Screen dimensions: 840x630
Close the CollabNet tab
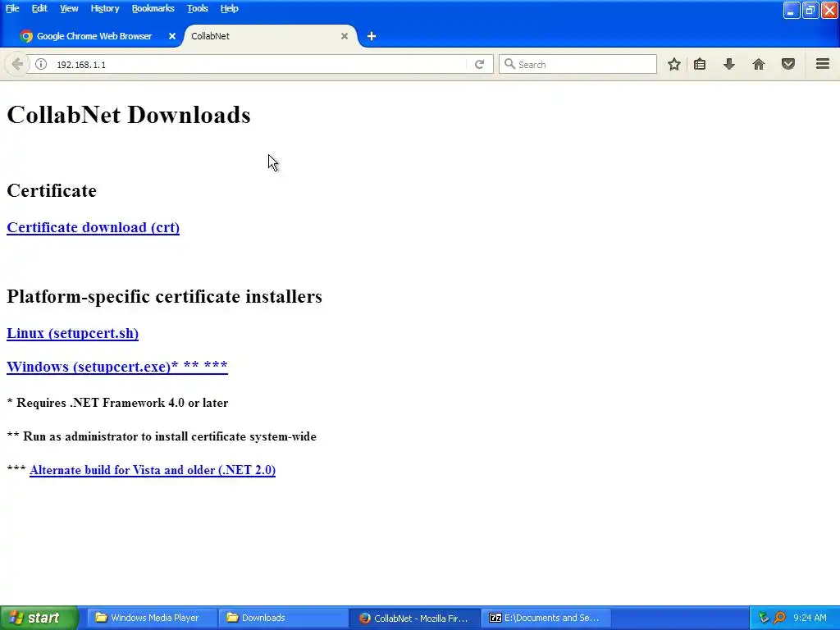pos(345,36)
